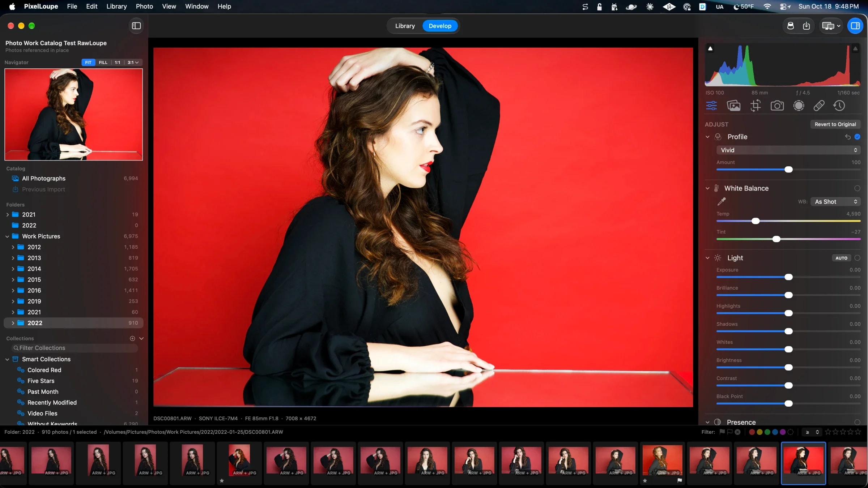Toggle the Profile adjustment blue checkmark
The image size is (868, 488).
tap(857, 137)
